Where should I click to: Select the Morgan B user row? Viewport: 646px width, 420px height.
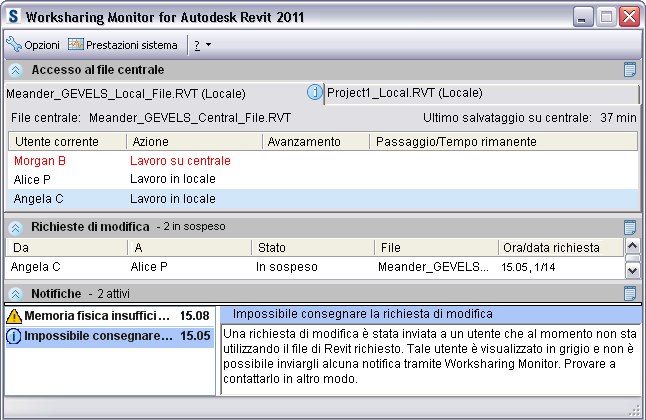tap(323, 161)
